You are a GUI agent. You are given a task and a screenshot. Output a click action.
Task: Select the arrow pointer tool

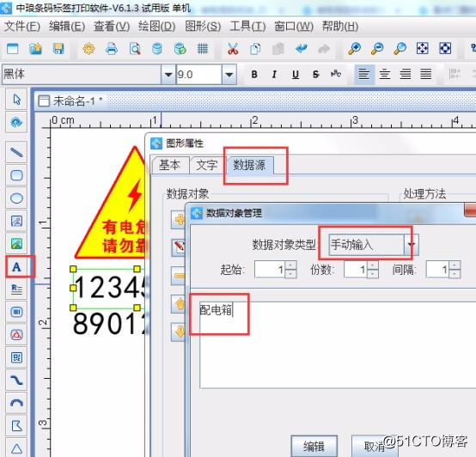[x=16, y=100]
